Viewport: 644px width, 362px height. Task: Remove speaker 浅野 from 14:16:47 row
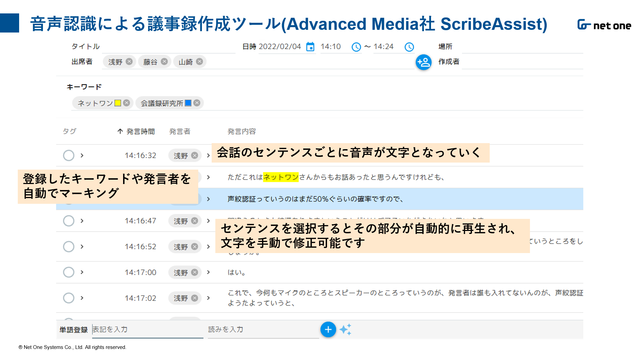(195, 221)
